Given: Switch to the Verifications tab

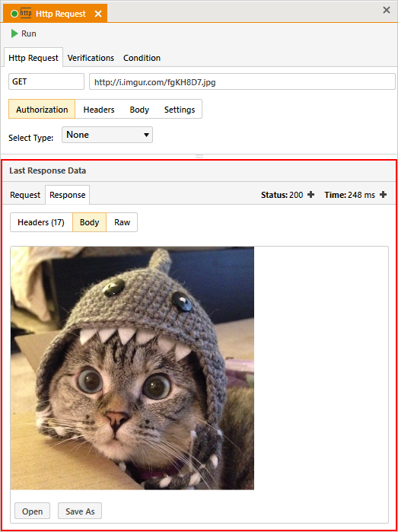Looking at the screenshot, I should click(91, 58).
